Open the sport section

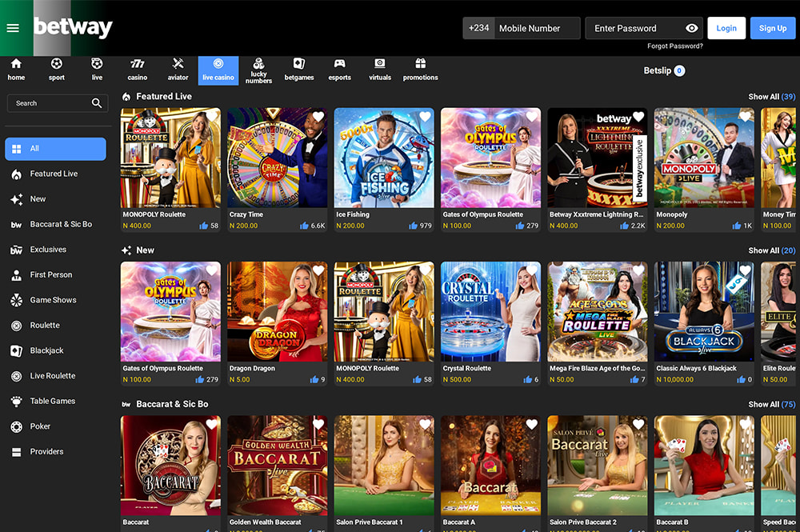click(x=57, y=70)
